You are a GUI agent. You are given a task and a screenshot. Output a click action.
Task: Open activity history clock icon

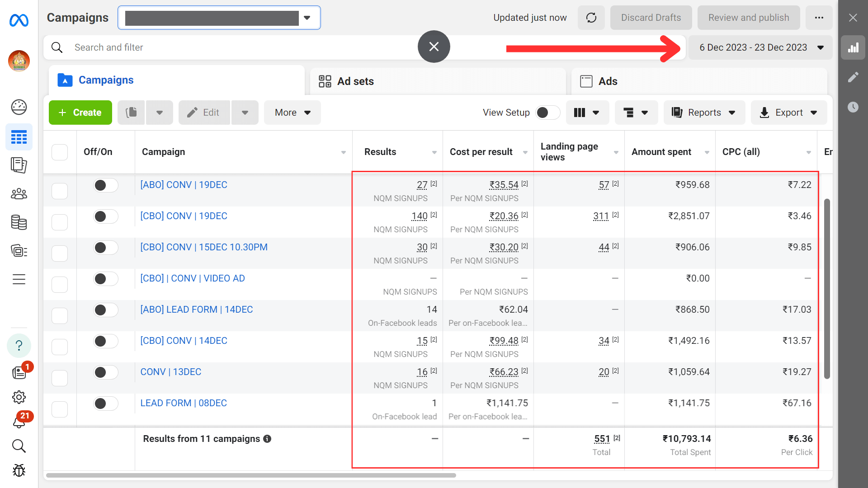coord(853,107)
